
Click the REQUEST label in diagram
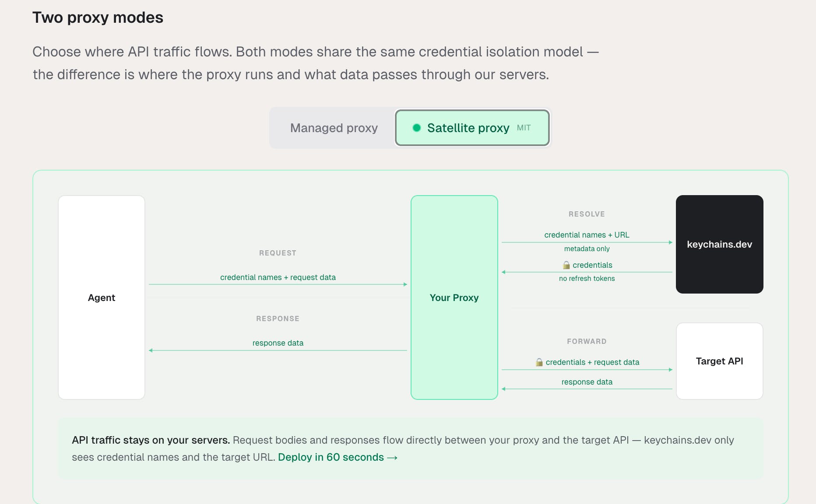[278, 253]
